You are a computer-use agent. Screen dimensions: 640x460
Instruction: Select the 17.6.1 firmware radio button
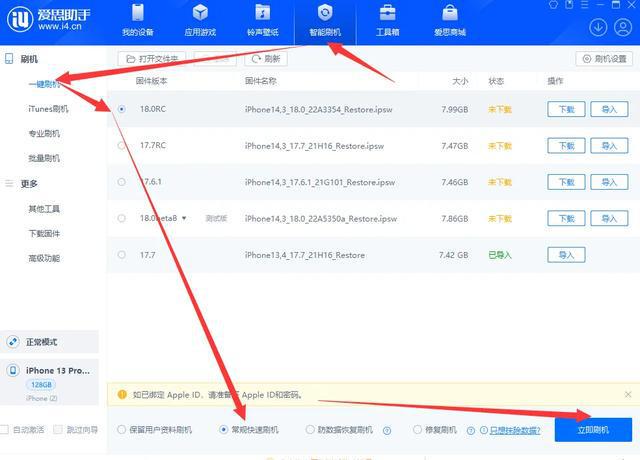coord(121,182)
